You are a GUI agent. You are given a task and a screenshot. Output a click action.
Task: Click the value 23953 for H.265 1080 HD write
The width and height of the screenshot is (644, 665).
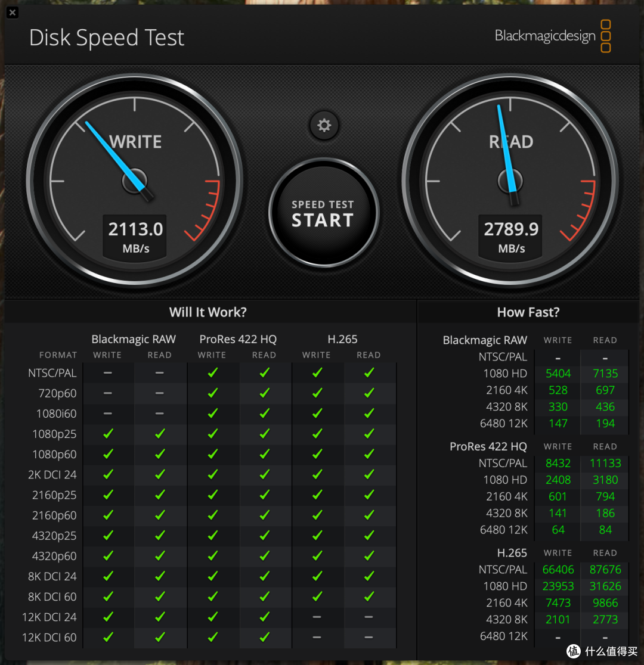click(558, 586)
